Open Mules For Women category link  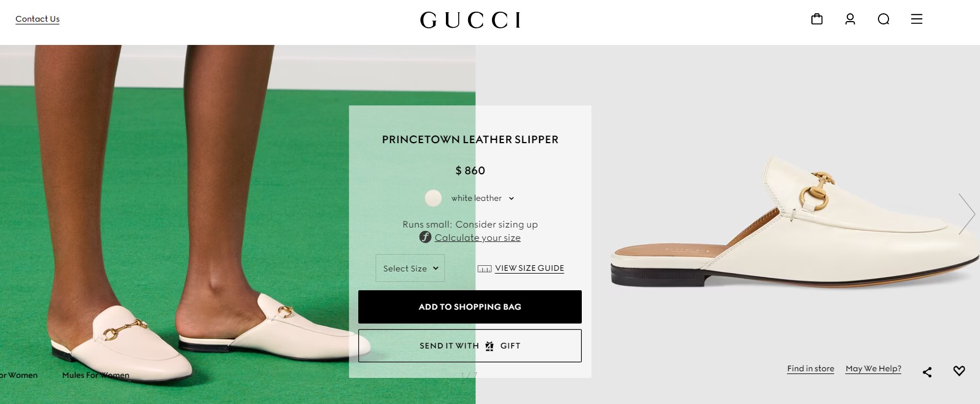tap(95, 375)
